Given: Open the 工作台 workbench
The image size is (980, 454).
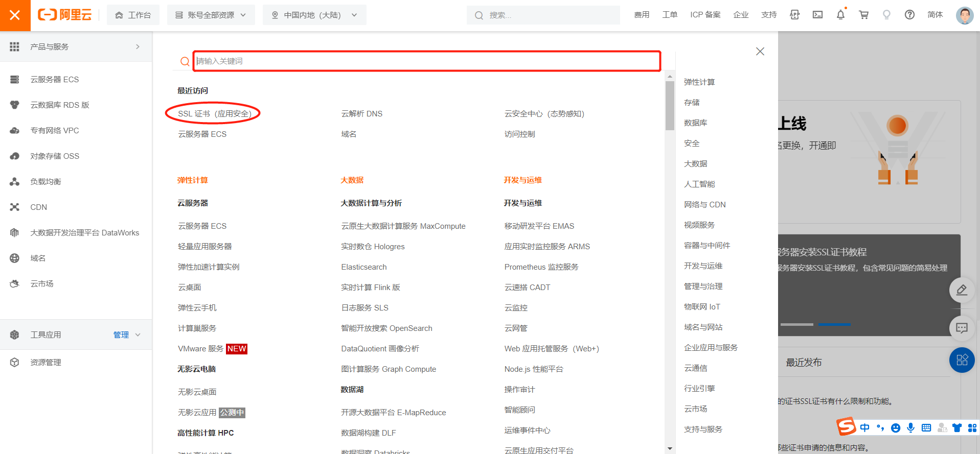Looking at the screenshot, I should (133, 15).
